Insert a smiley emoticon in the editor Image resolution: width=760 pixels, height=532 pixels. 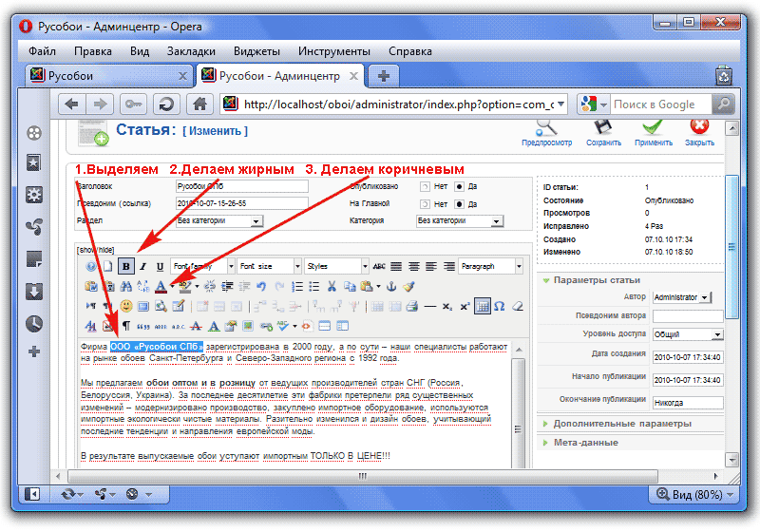pyautogui.click(x=125, y=306)
